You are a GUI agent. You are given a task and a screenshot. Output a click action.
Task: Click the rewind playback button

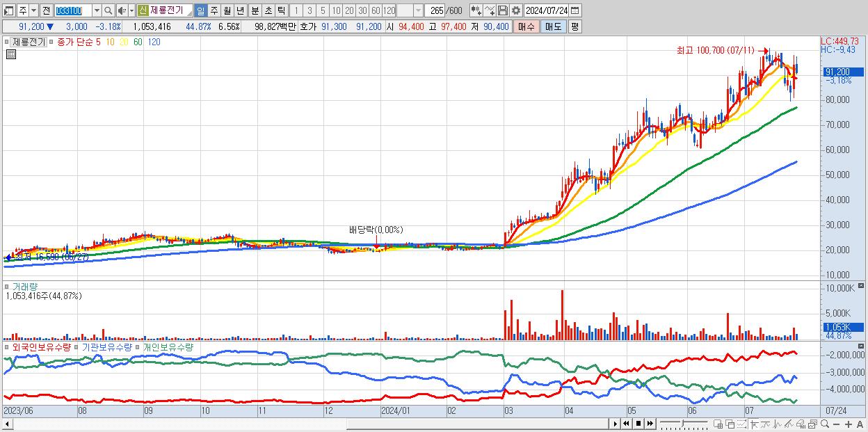point(626,424)
